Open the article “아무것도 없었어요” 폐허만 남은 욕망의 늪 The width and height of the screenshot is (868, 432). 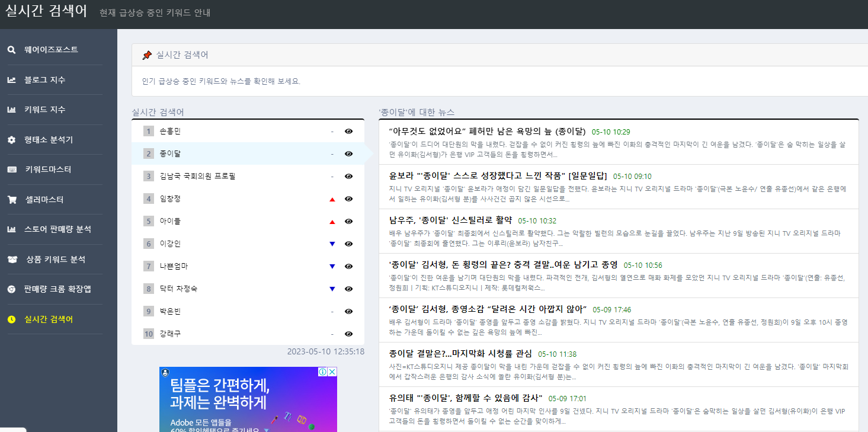pos(487,132)
